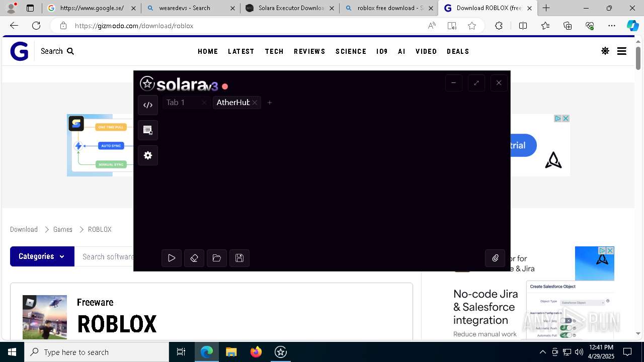Click the page vertical scrollbar
Screen dimensions: 644x362
[x=638, y=58]
